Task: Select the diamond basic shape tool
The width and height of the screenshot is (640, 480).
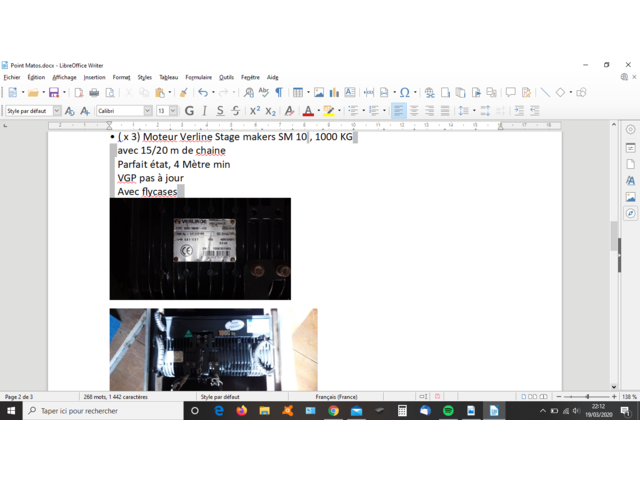Action: click(x=560, y=93)
